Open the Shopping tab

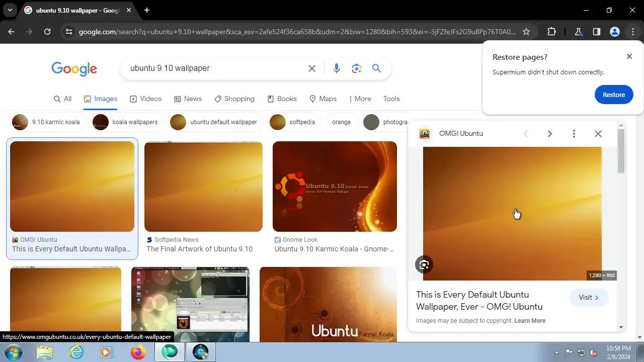coord(234,99)
